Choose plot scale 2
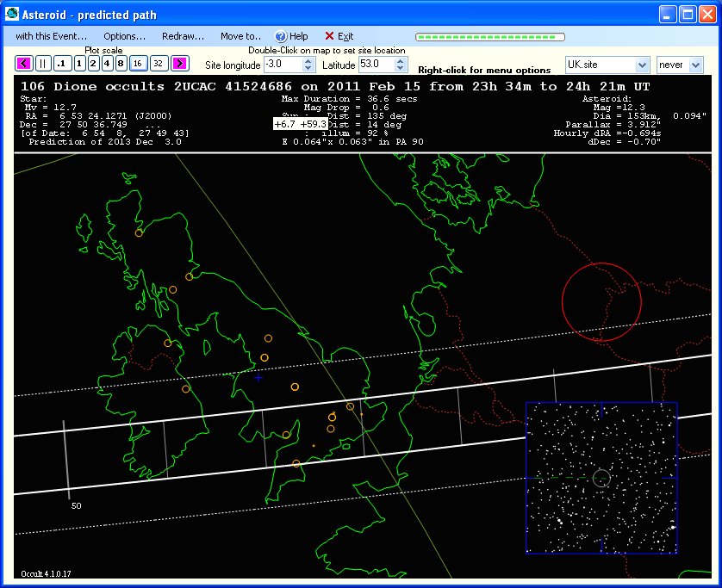 tap(93, 64)
